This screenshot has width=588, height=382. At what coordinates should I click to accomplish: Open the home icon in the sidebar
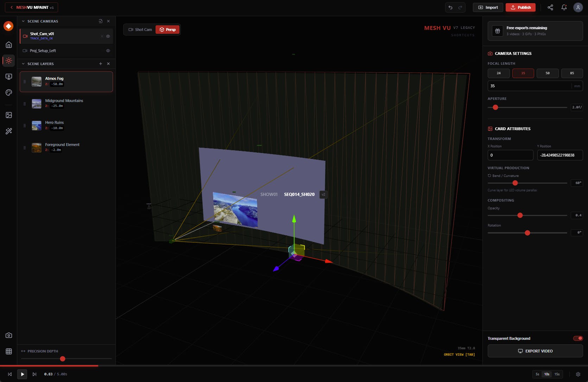9,45
